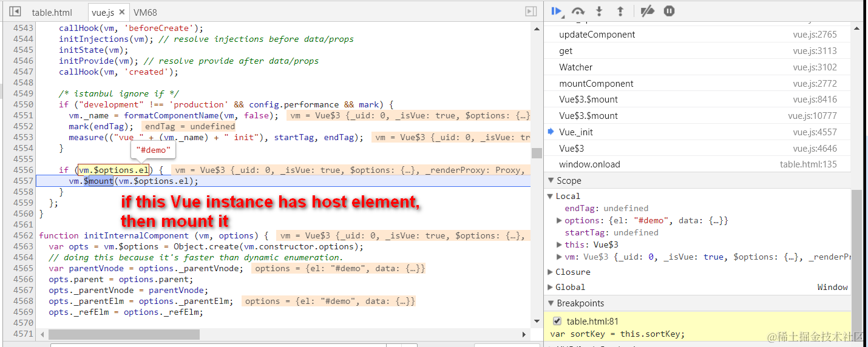Select mountComponent call stack frame
Viewport: 868px width, 347px height.
tap(697, 84)
